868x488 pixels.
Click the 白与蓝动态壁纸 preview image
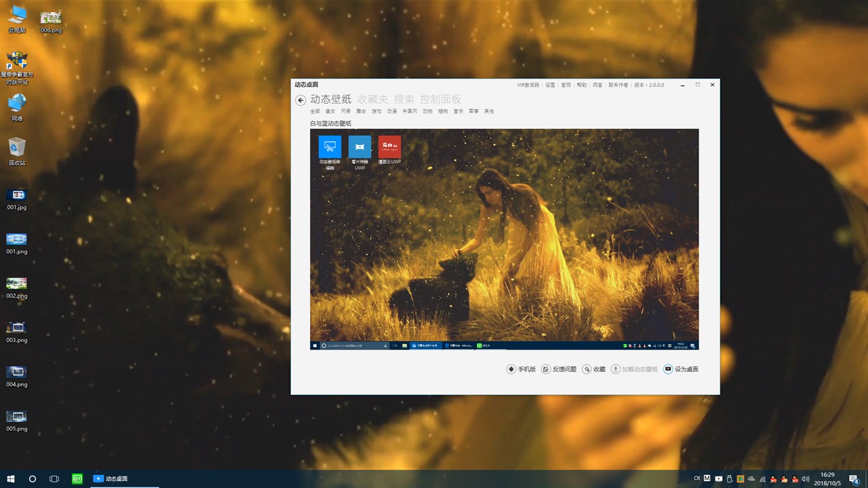tap(504, 238)
